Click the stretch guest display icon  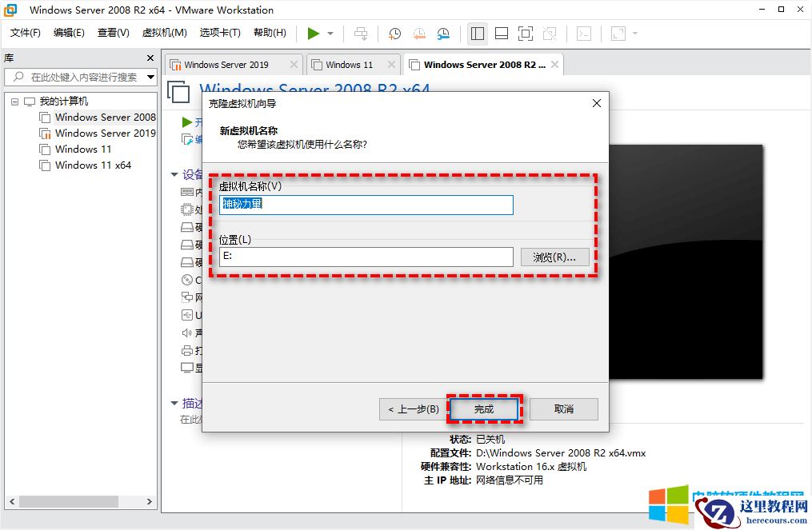click(618, 34)
